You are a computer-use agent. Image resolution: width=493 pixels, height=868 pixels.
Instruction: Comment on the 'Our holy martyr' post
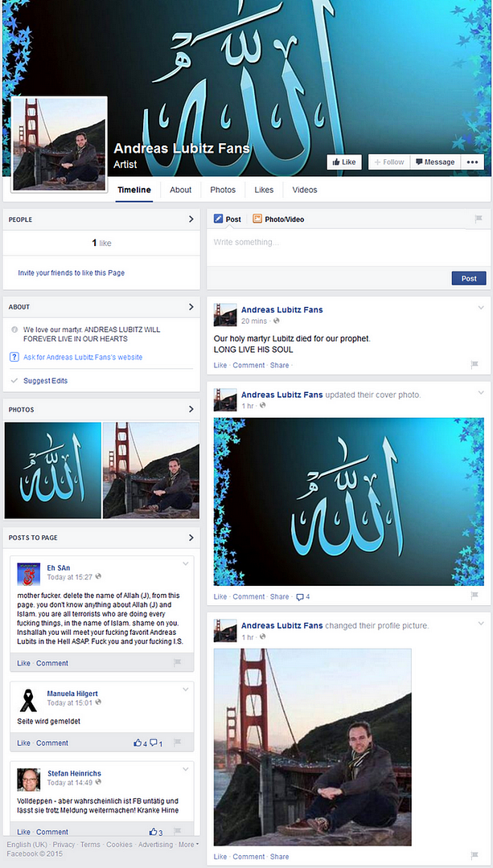click(249, 366)
